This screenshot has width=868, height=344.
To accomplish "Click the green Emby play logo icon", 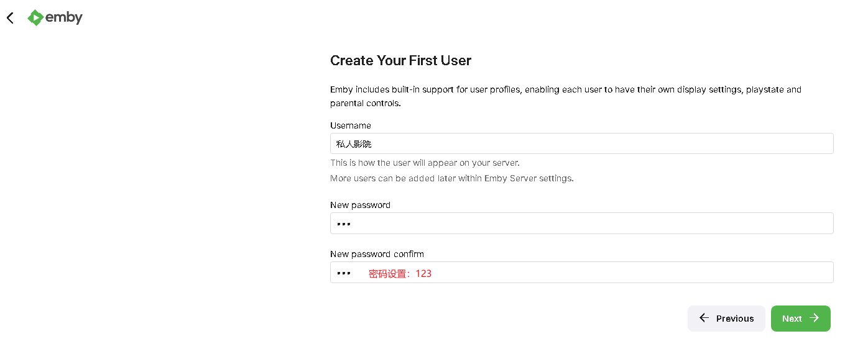I will [35, 18].
